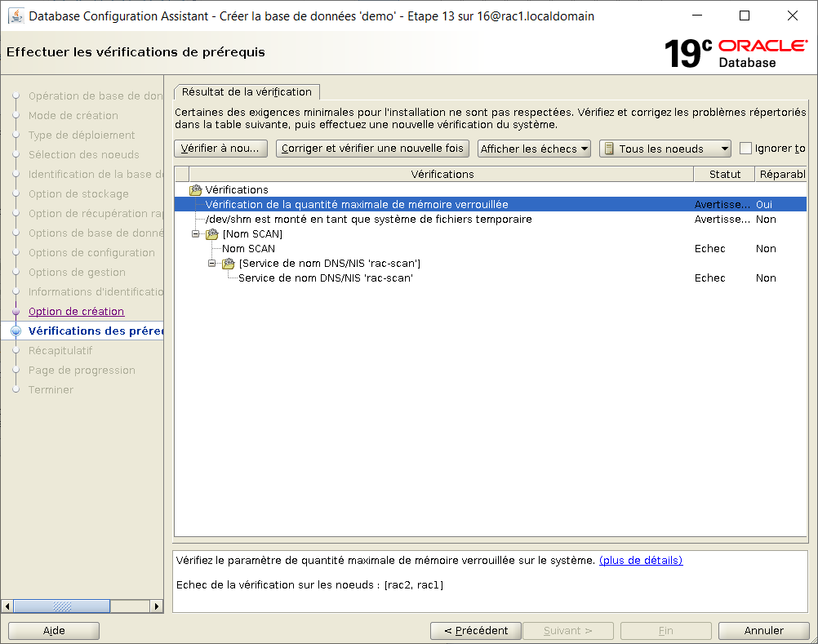The width and height of the screenshot is (818, 644).
Task: Click the Récapitulatif sidebar step
Action: point(60,350)
